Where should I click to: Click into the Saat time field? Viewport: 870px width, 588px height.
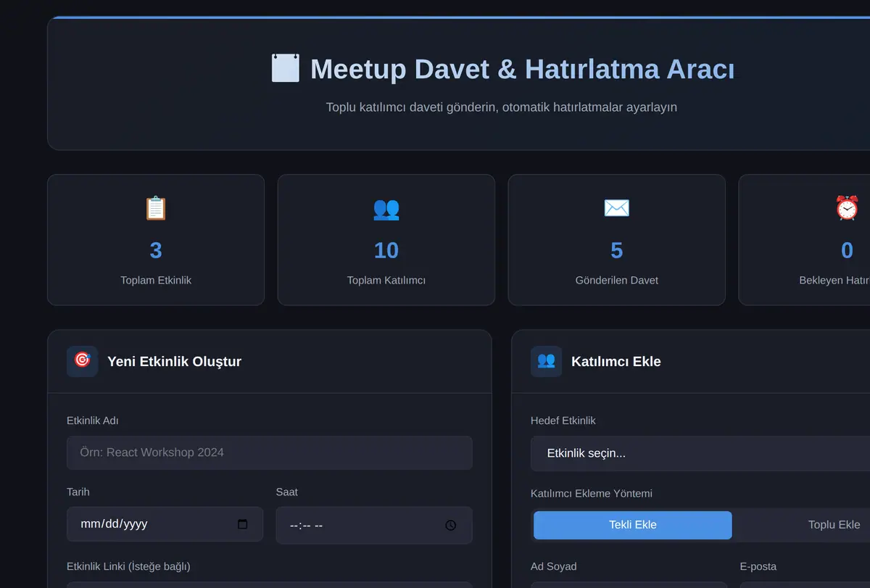tap(374, 525)
